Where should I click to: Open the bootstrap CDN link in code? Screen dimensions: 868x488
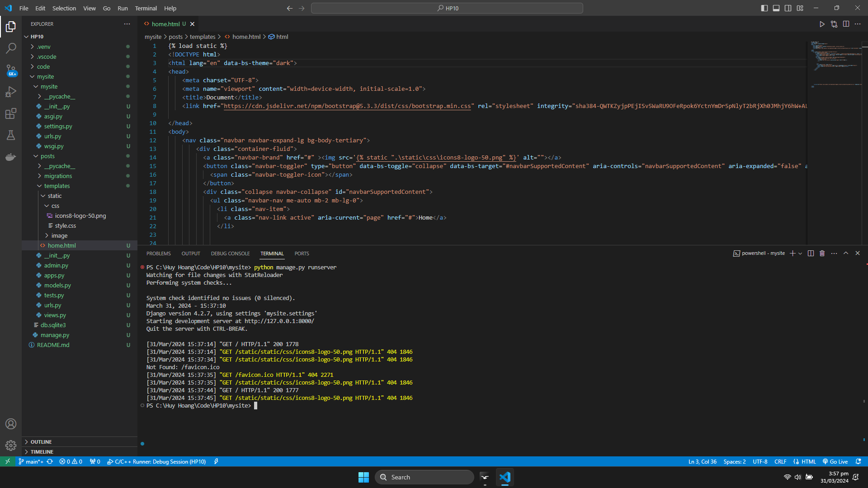coord(347,106)
